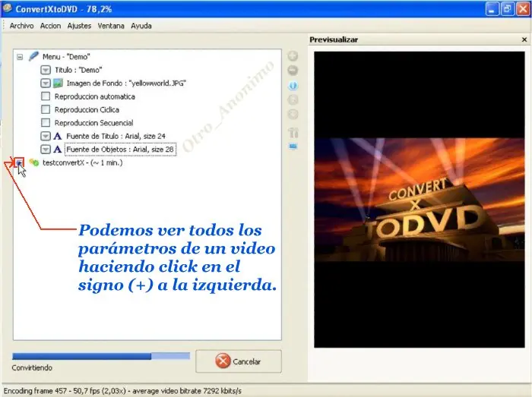This screenshot has height=397, width=532.
Task: Click the ConvertXtoDVD app icon in title bar
Action: point(7,8)
